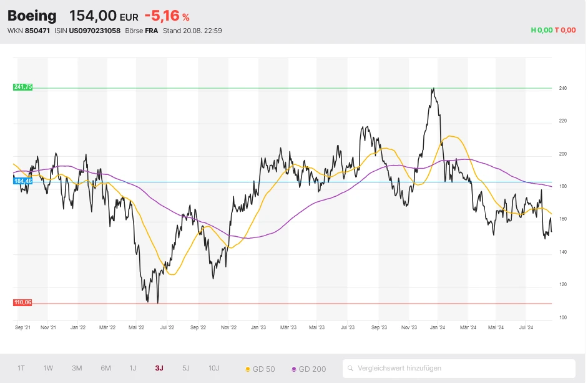Show the 3M chart period
The width and height of the screenshot is (588, 383).
tap(77, 369)
